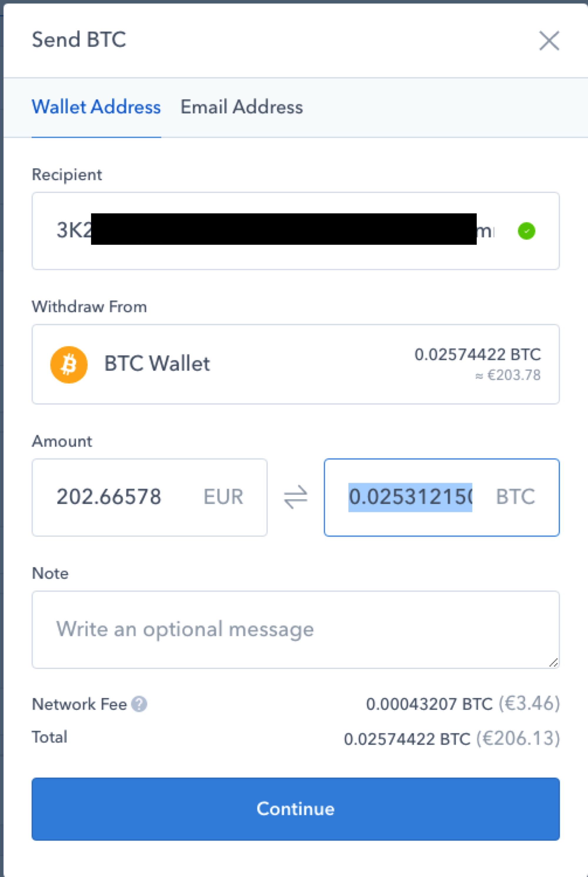The width and height of the screenshot is (588, 877).
Task: Open the Withdraw From BTC Wallet selector
Action: (295, 364)
